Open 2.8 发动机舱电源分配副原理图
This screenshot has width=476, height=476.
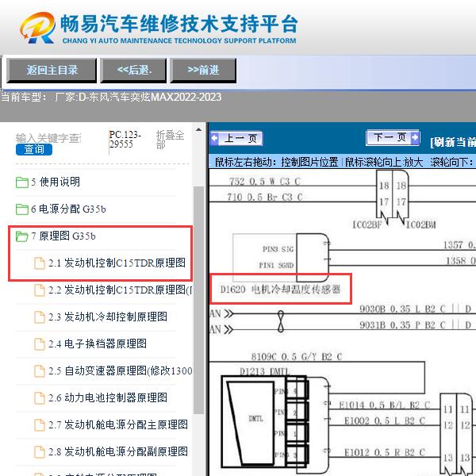[x=117, y=451]
